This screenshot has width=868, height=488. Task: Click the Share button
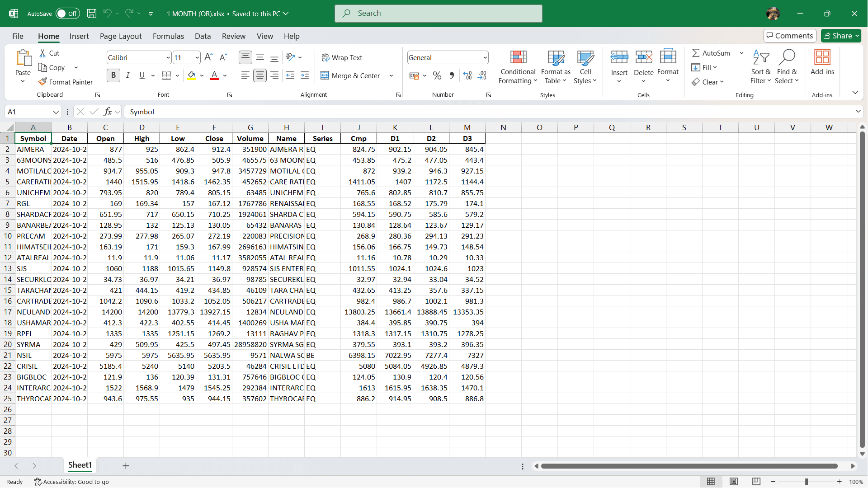point(840,36)
